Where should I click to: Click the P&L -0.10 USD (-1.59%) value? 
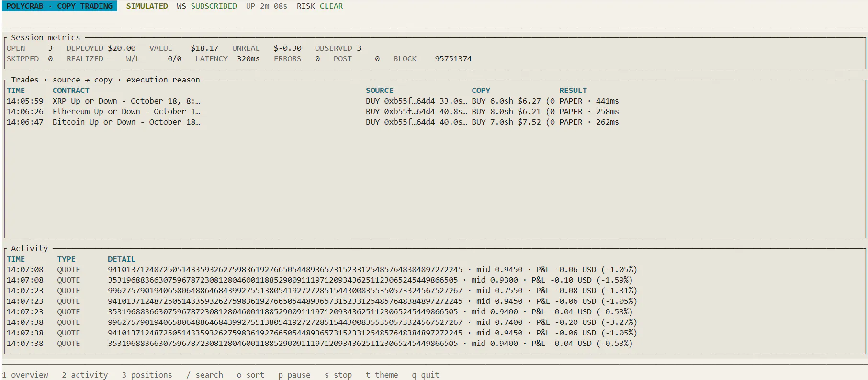[x=582, y=280]
